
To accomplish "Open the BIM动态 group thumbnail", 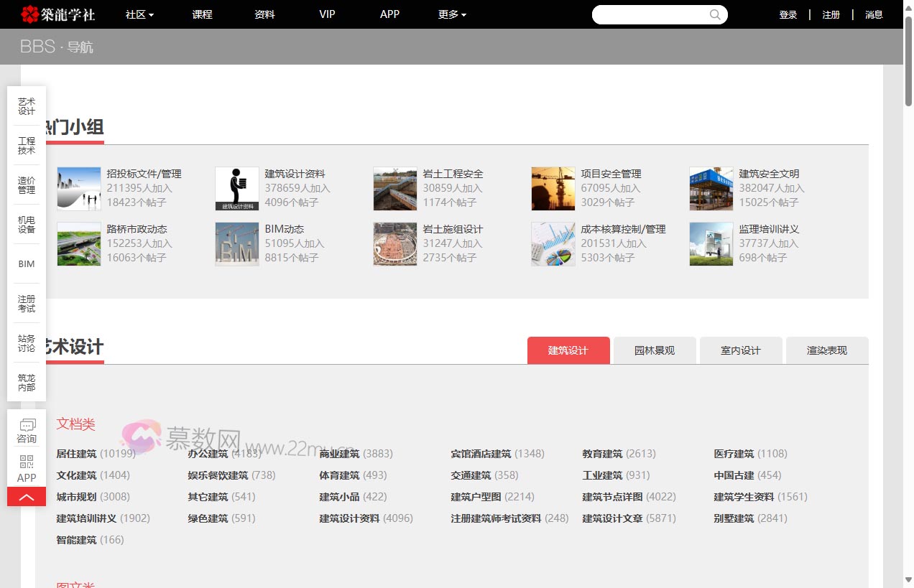I will [x=236, y=244].
